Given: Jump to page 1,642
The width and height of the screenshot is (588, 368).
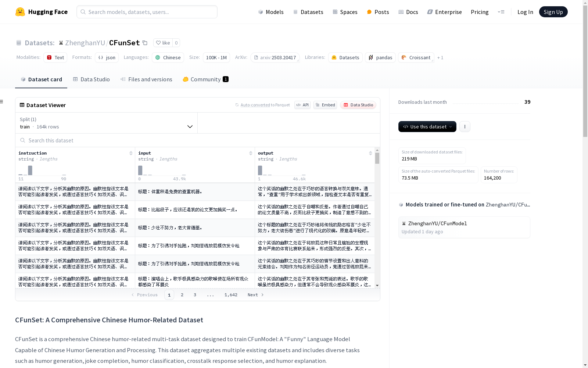Looking at the screenshot, I should (x=231, y=295).
